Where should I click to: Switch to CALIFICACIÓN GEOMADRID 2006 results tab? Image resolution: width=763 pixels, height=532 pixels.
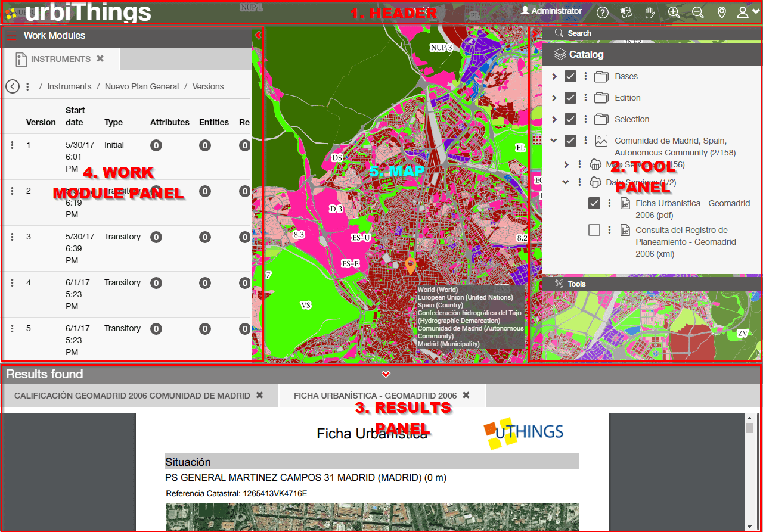(x=132, y=396)
